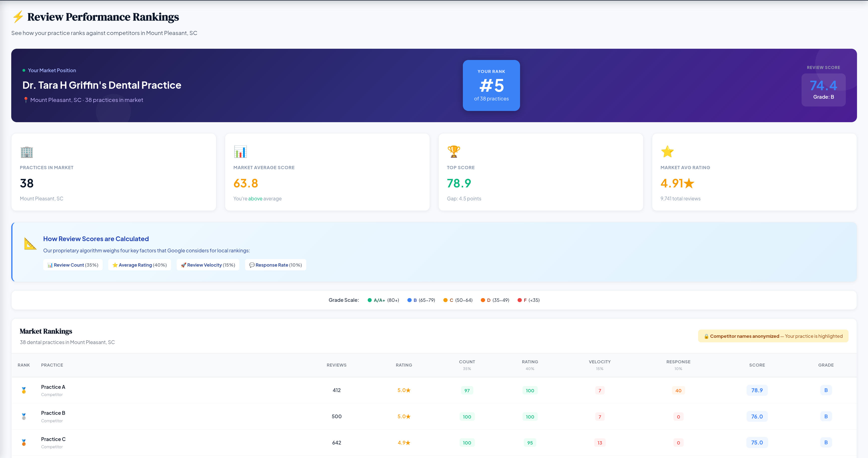Click the green dot beside Your Market Position
Screen dimensions: 868x458
23,70
